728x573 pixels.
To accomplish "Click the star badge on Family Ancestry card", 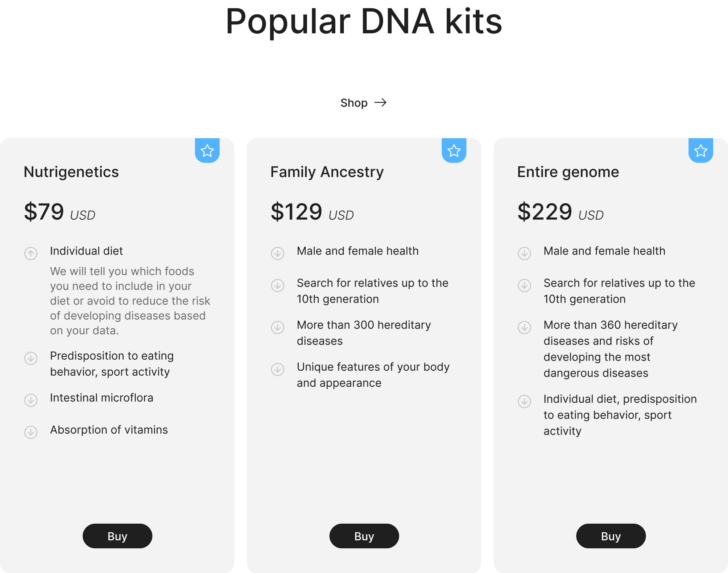I will pyautogui.click(x=453, y=150).
